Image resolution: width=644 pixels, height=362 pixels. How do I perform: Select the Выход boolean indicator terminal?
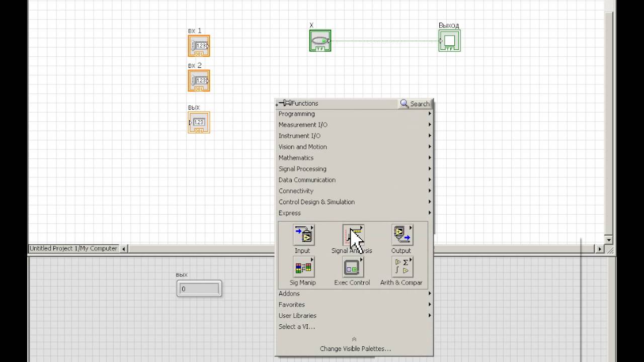pos(449,41)
